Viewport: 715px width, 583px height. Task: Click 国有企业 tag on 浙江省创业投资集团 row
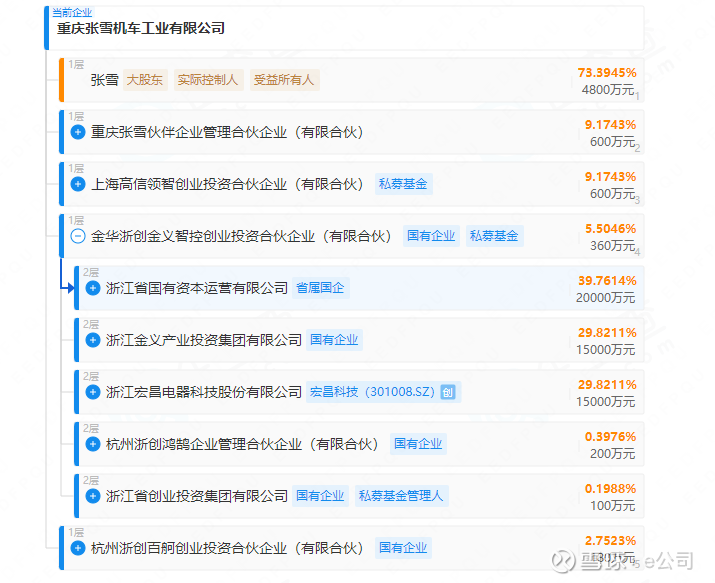point(320,496)
